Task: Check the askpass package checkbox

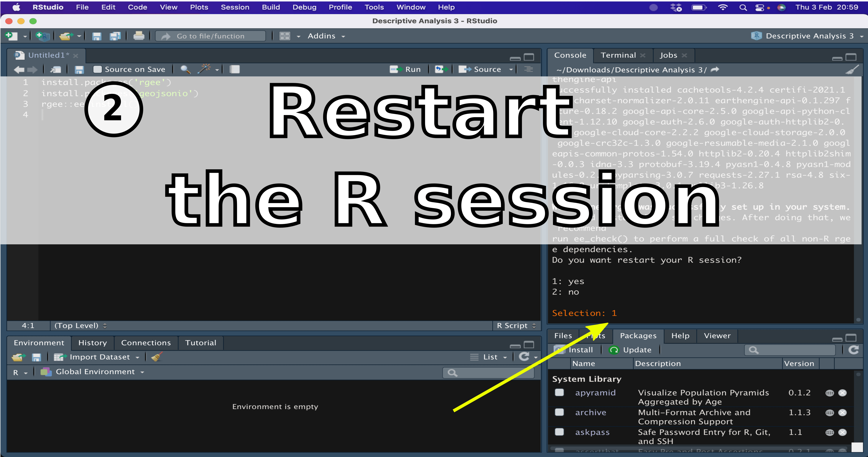Action: pyautogui.click(x=559, y=432)
